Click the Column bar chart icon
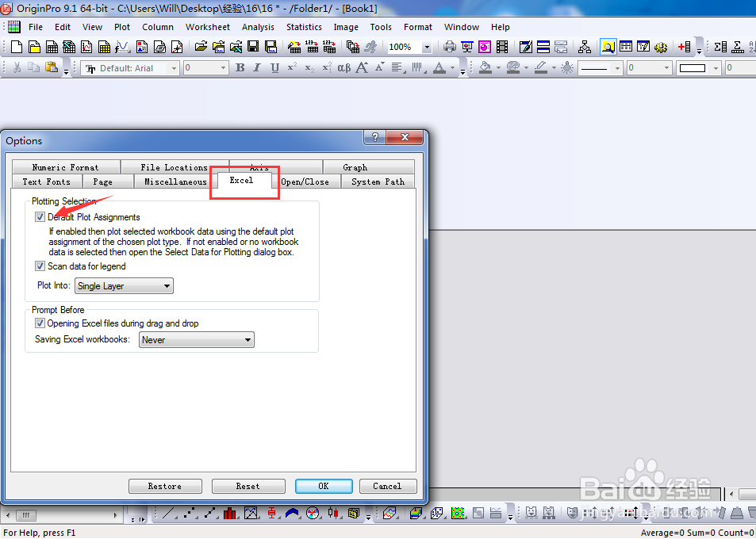Screen dimensions: 756x539 (229, 514)
